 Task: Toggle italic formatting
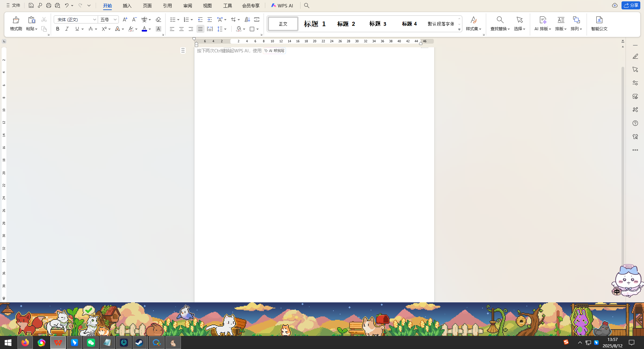point(67,29)
